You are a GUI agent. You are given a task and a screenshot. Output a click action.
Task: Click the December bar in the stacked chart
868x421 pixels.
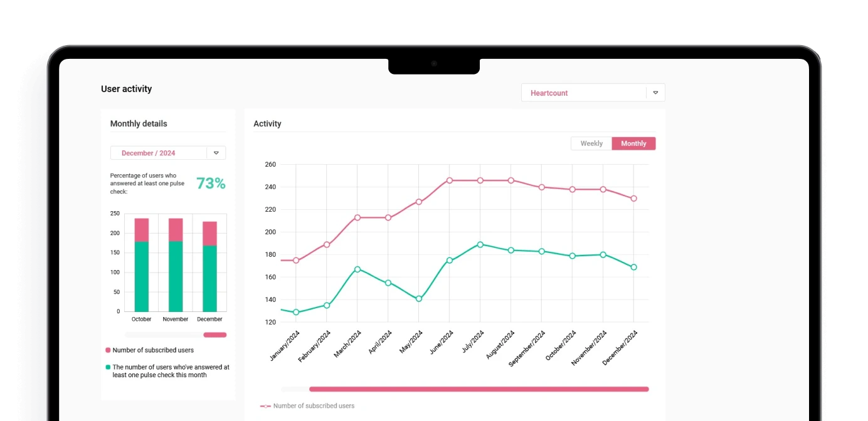(x=210, y=266)
